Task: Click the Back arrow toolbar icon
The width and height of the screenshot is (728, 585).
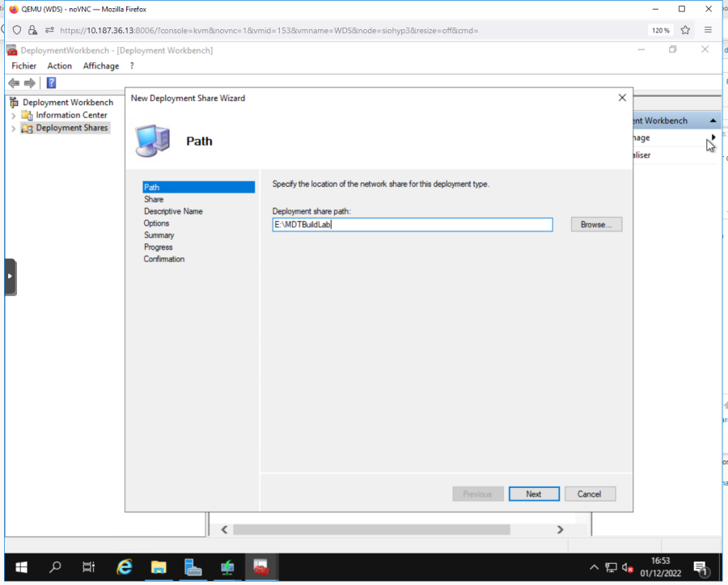Action: point(14,83)
